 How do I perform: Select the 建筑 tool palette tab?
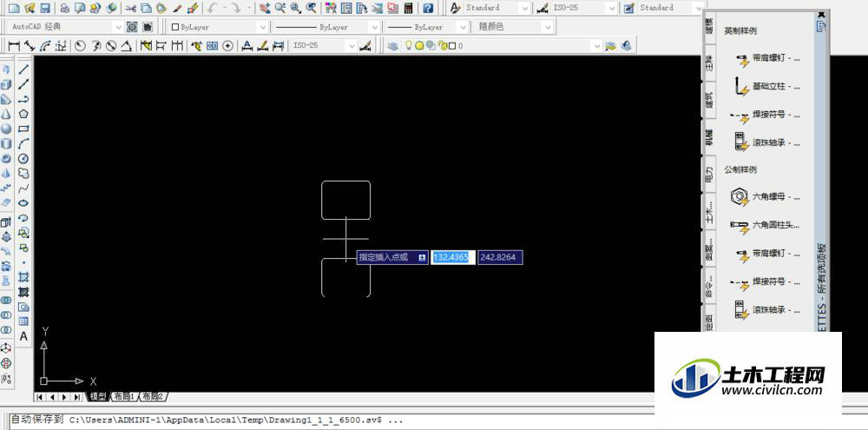tap(709, 100)
